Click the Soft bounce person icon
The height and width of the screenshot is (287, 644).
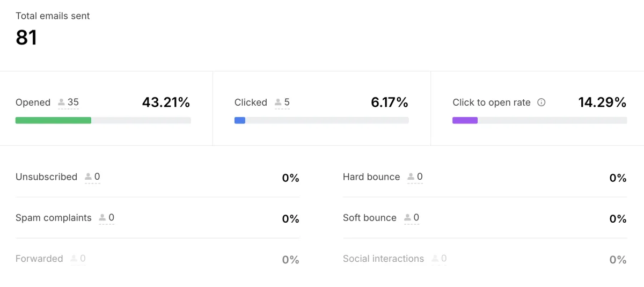tap(407, 218)
